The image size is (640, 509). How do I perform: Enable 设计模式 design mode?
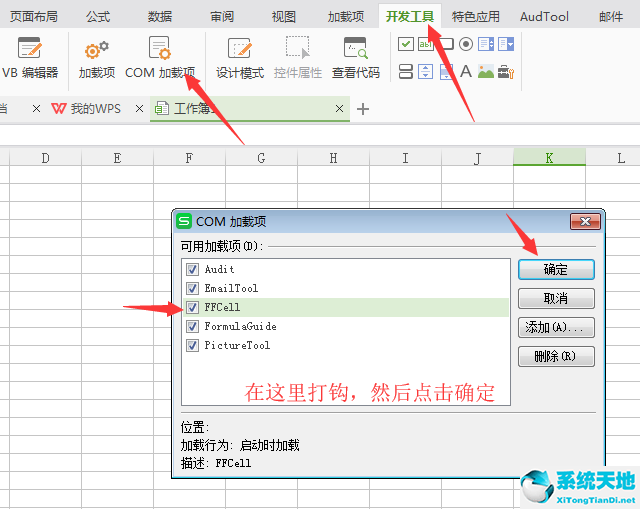point(240,56)
